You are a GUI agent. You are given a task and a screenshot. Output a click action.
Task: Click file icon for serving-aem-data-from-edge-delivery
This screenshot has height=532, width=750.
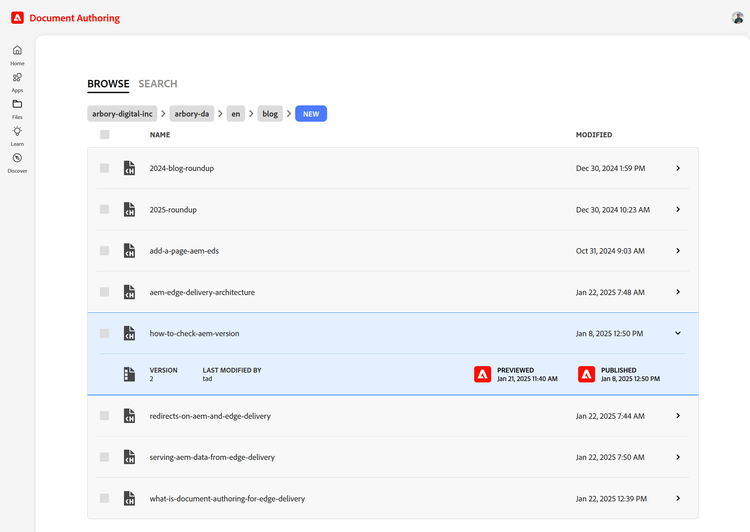tap(129, 457)
